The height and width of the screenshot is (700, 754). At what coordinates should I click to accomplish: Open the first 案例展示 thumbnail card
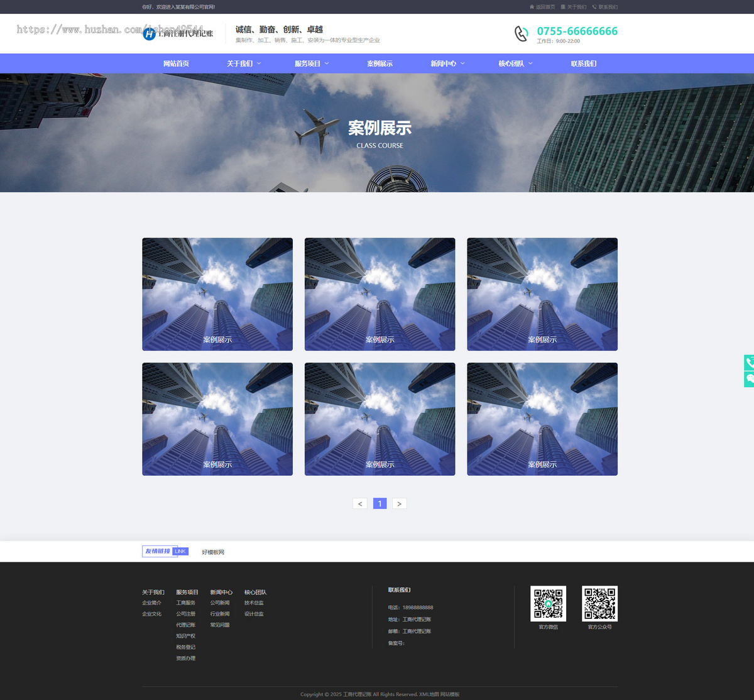pyautogui.click(x=217, y=294)
